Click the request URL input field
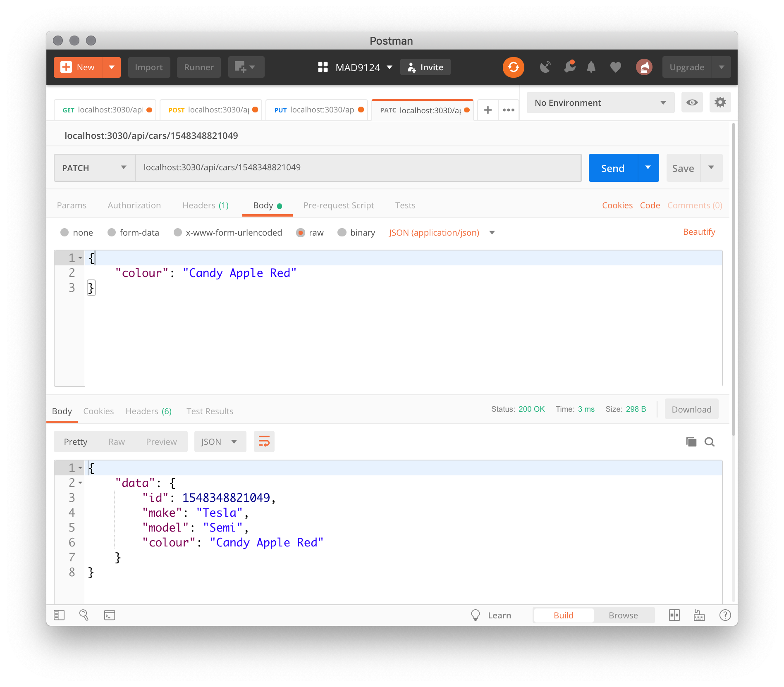 (x=358, y=168)
